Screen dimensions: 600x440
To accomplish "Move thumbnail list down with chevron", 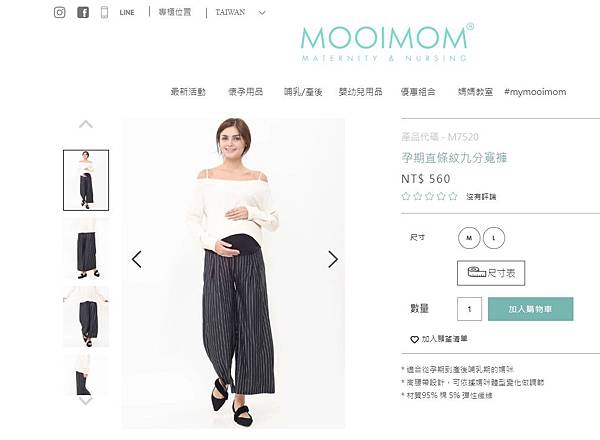I will click(86, 401).
